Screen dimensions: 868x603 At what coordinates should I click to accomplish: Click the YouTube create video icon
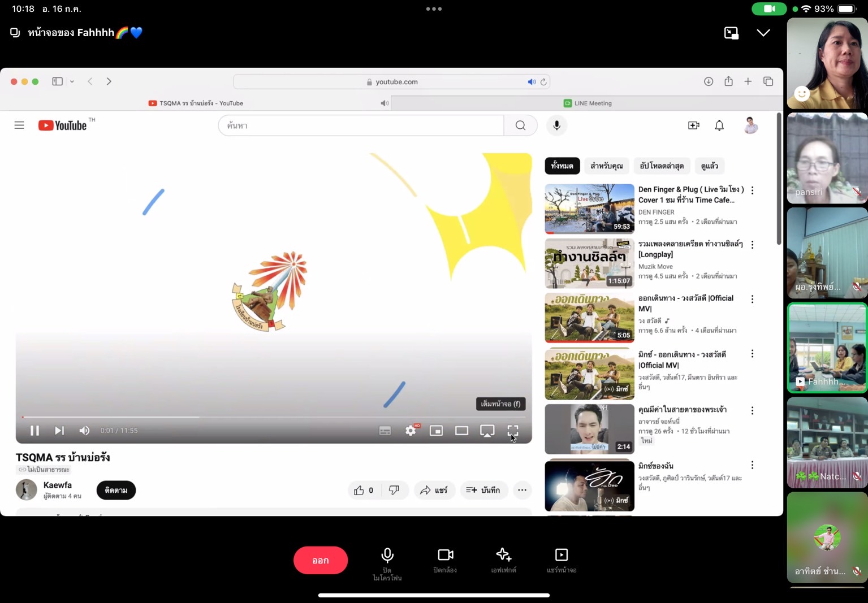click(x=693, y=125)
